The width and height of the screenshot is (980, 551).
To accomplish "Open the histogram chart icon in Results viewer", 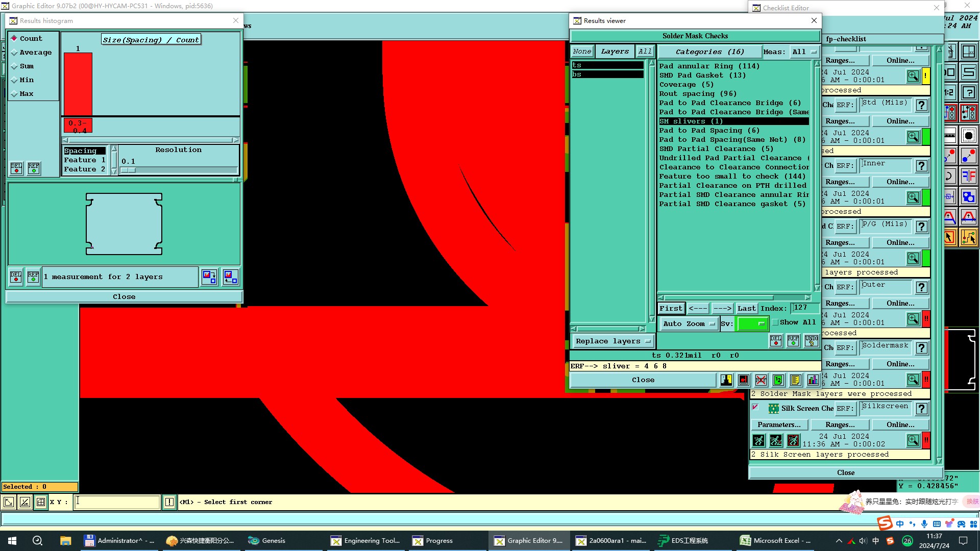I will pos(813,380).
